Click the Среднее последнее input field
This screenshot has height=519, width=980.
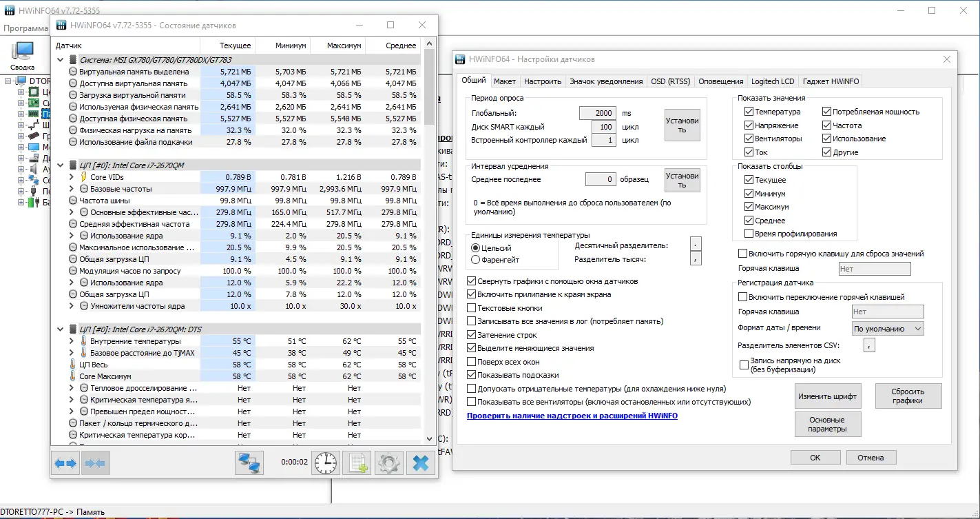click(x=601, y=179)
